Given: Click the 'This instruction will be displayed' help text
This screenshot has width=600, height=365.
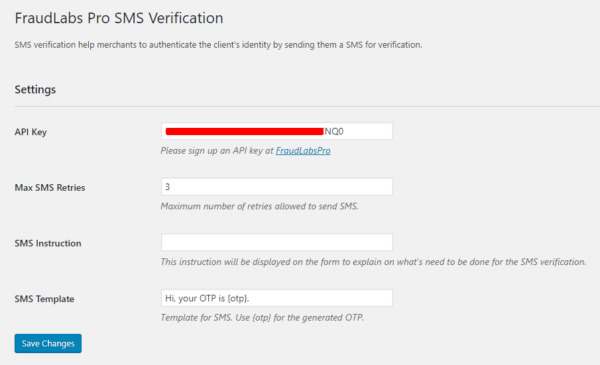Looking at the screenshot, I should coord(373,262).
